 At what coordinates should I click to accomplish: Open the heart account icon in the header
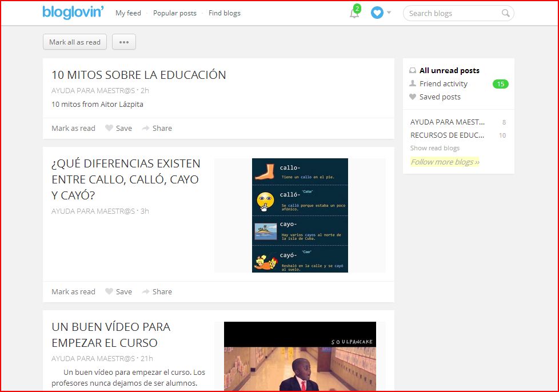[378, 13]
